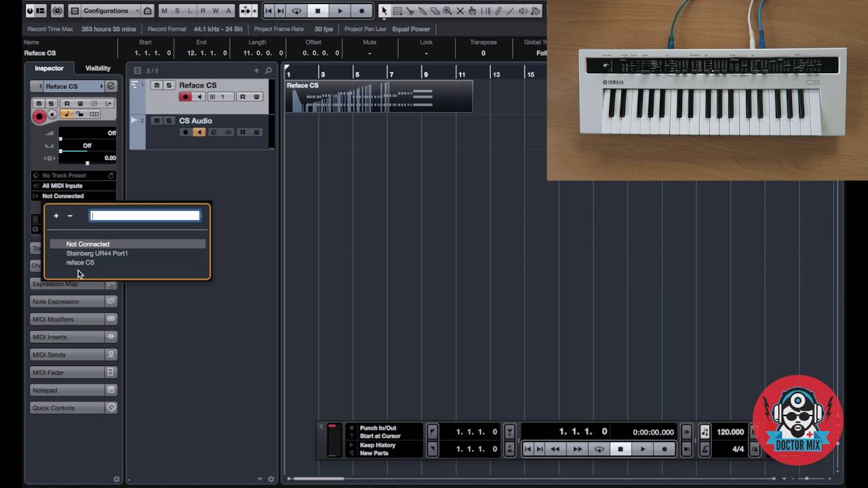
Task: Toggle Record Enable in Inspector
Action: [39, 116]
